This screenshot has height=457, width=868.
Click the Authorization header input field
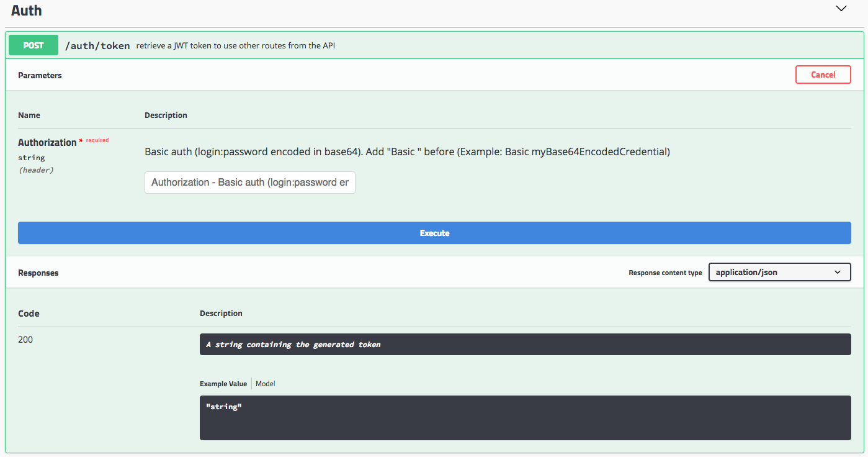249,182
